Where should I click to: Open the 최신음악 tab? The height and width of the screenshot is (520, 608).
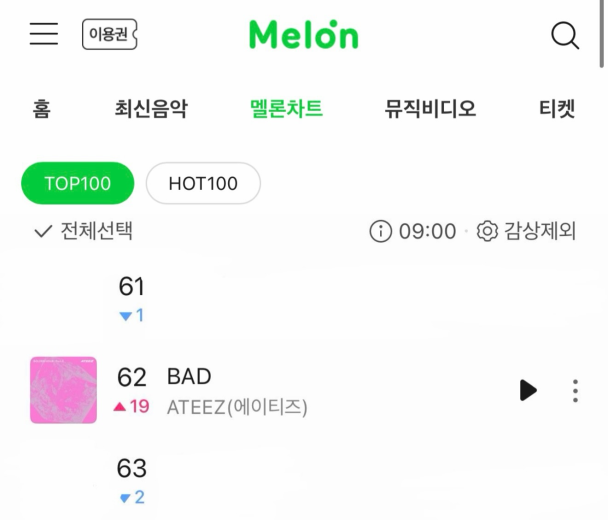point(151,109)
